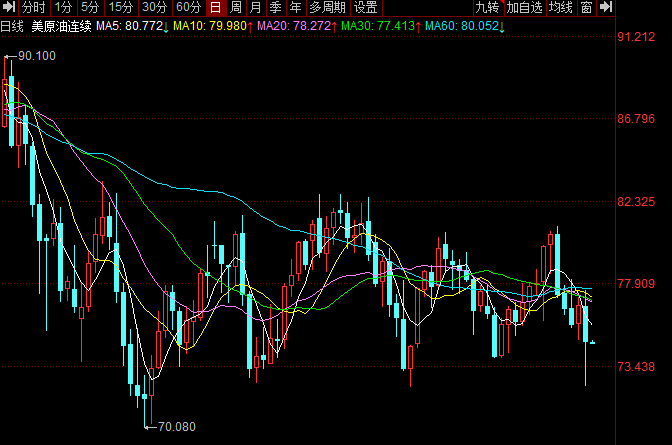Screen dimensions: 672x445
Task: Select the 60分 period tab
Action: [x=189, y=7]
